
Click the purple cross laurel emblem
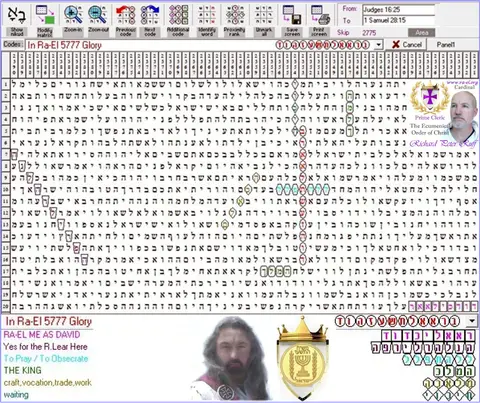click(x=430, y=97)
